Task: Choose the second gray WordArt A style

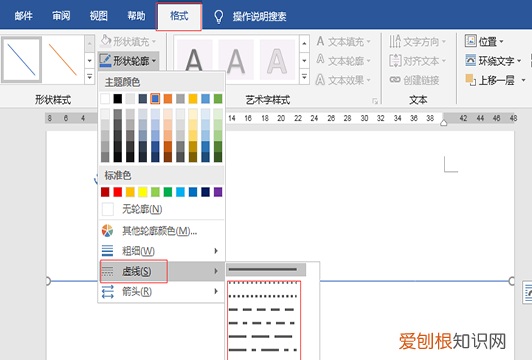Action: click(236, 60)
